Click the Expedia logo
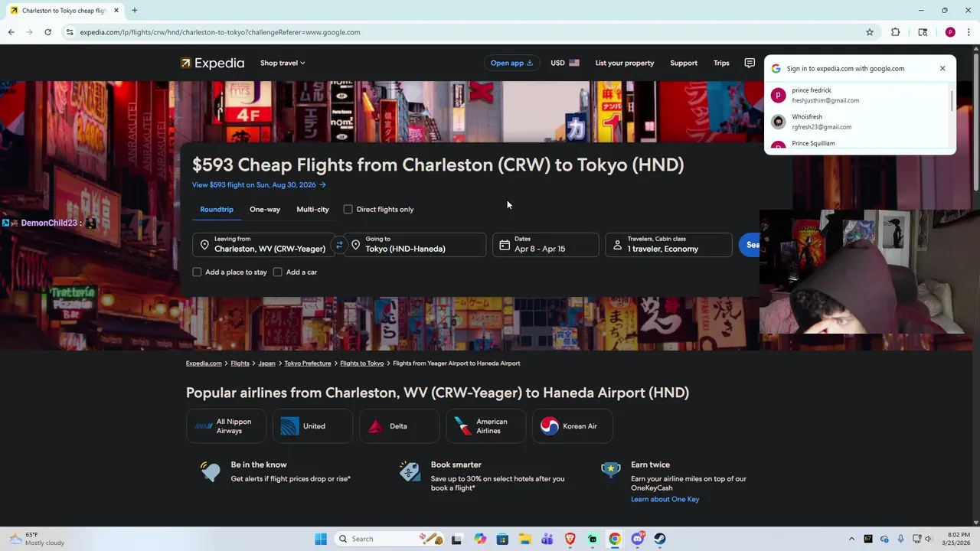 click(x=212, y=63)
